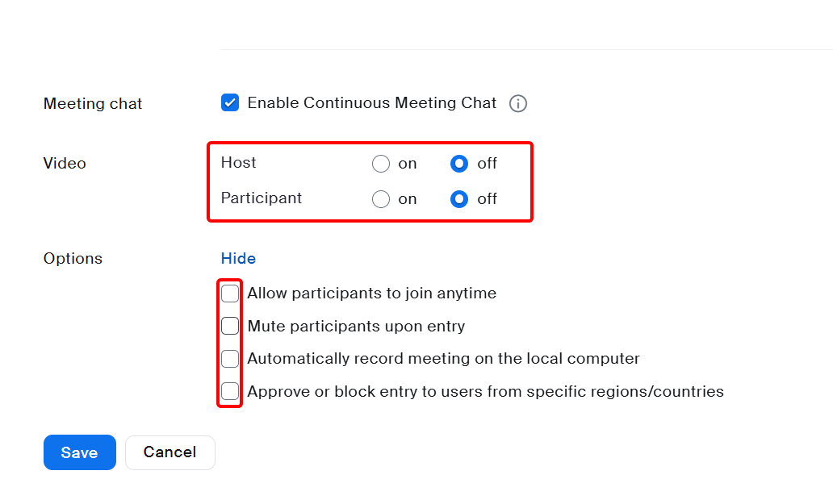Check Allow participants to join anytime
833x504 pixels.
(230, 293)
